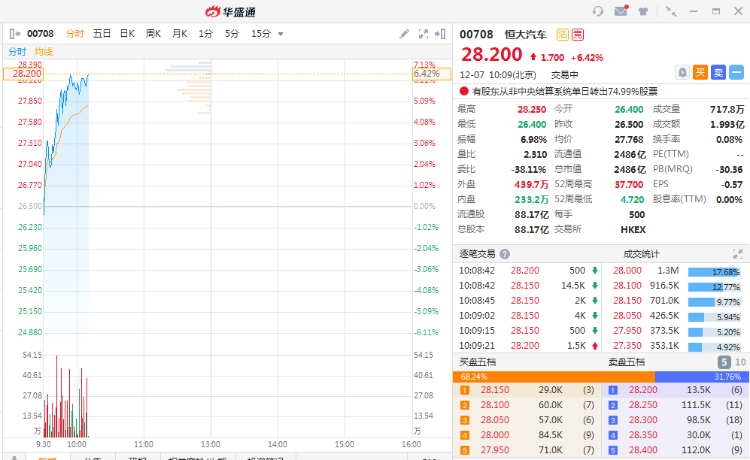Click the help question mark beside 逐笔交易
The width and height of the screenshot is (750, 460).
pyautogui.click(x=505, y=254)
